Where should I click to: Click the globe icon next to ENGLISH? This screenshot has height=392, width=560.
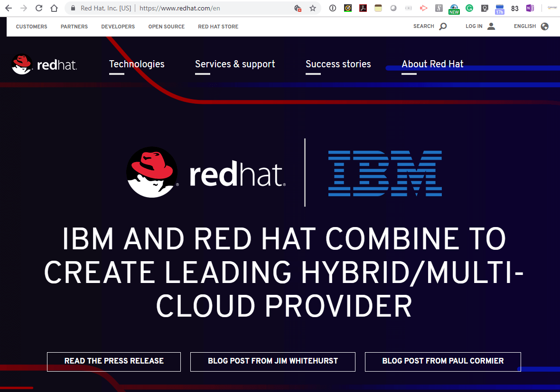[544, 27]
